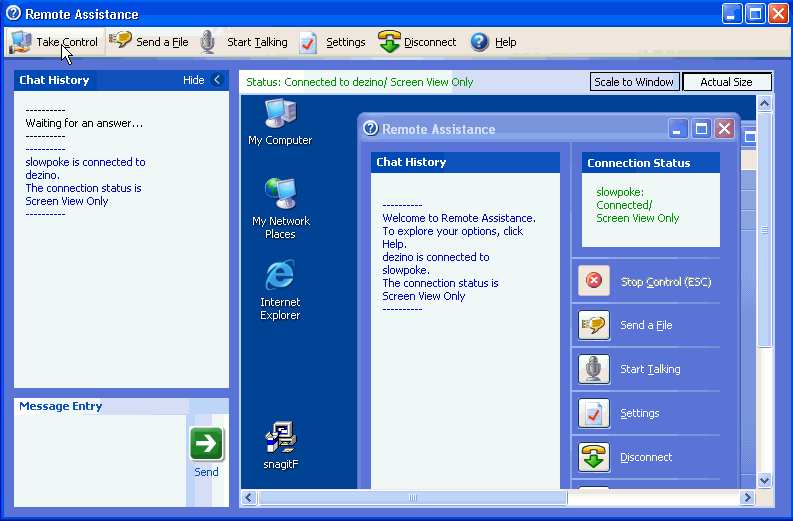Click the Stop Control red X icon in inner window
The height and width of the screenshot is (521, 793).
click(594, 281)
